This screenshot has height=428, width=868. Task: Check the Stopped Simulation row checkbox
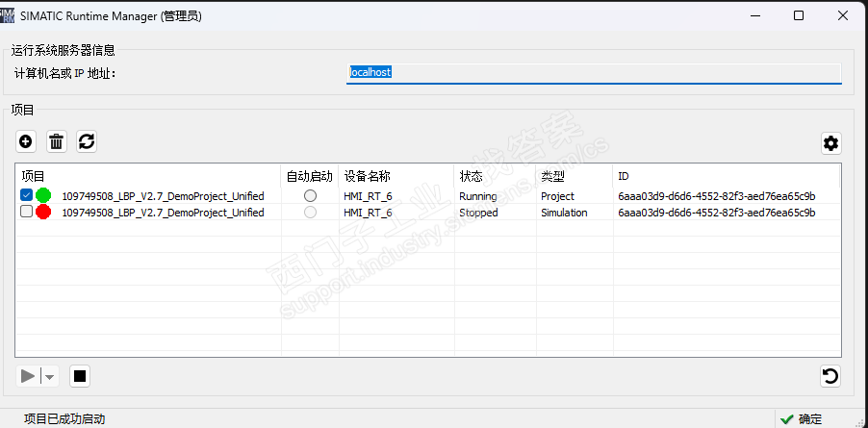26,212
